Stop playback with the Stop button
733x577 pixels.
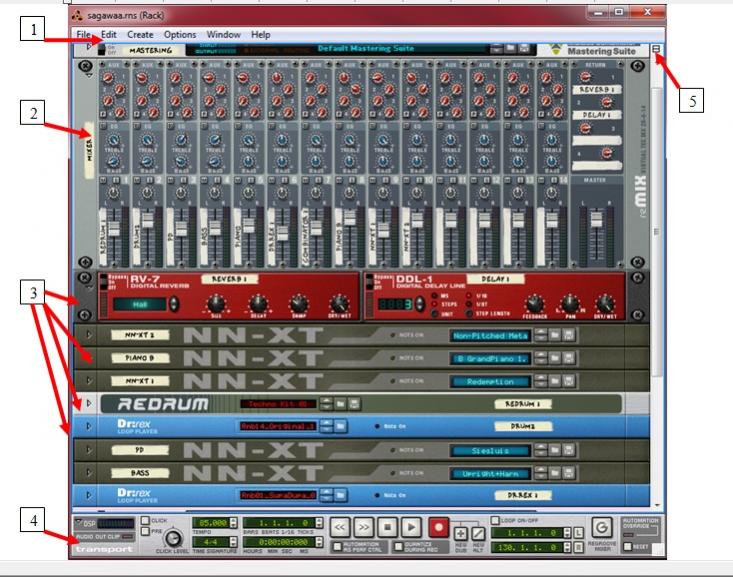[x=388, y=527]
